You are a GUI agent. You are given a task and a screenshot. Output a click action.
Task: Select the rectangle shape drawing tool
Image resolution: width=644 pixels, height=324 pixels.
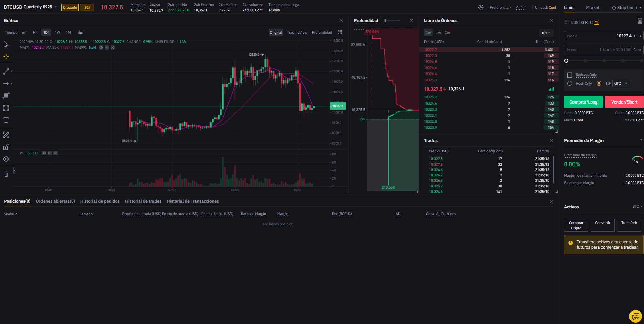point(6,108)
